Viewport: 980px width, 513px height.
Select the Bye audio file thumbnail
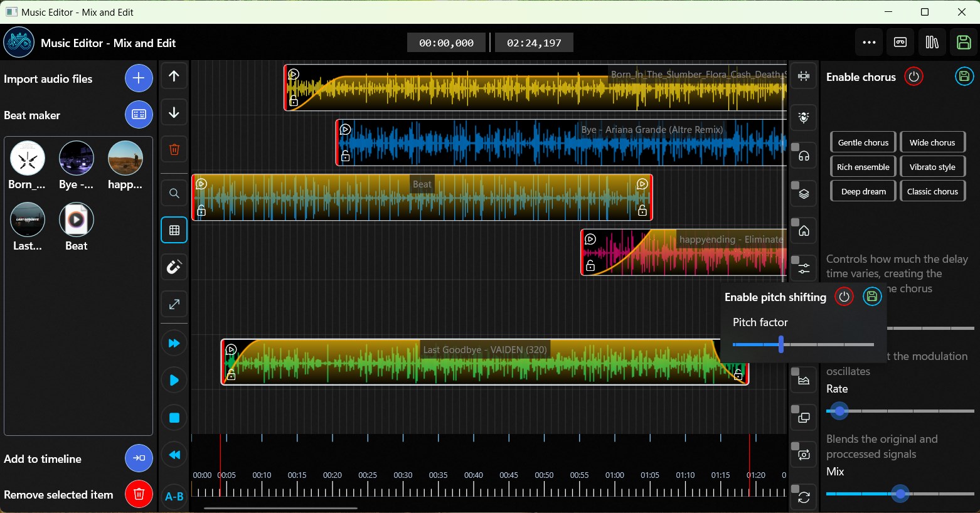(x=76, y=159)
